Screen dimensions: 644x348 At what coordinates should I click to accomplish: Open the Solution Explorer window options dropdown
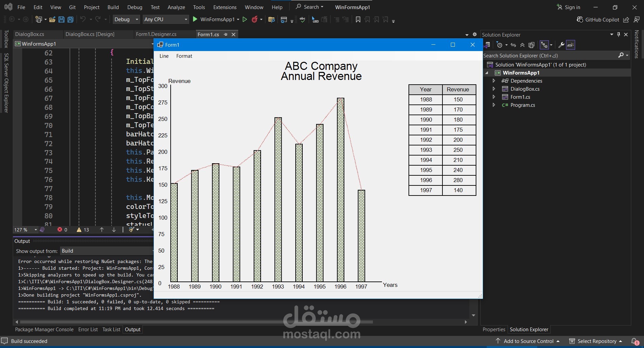pos(611,35)
